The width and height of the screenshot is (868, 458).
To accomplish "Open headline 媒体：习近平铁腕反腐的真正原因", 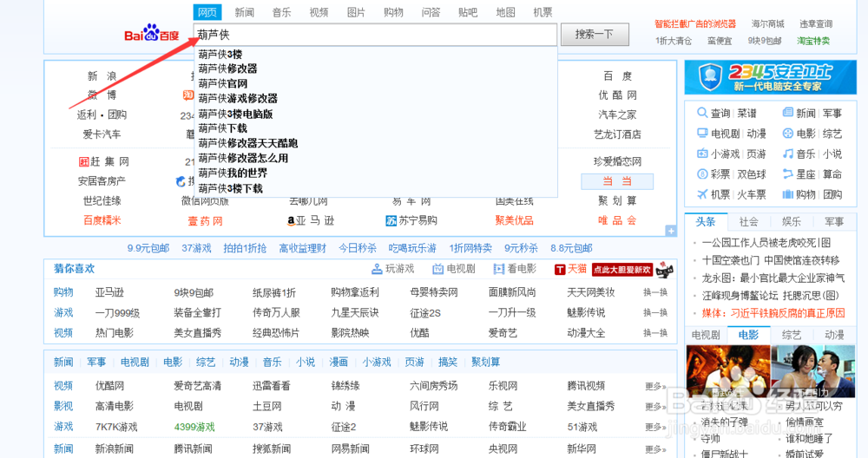I will click(773, 313).
